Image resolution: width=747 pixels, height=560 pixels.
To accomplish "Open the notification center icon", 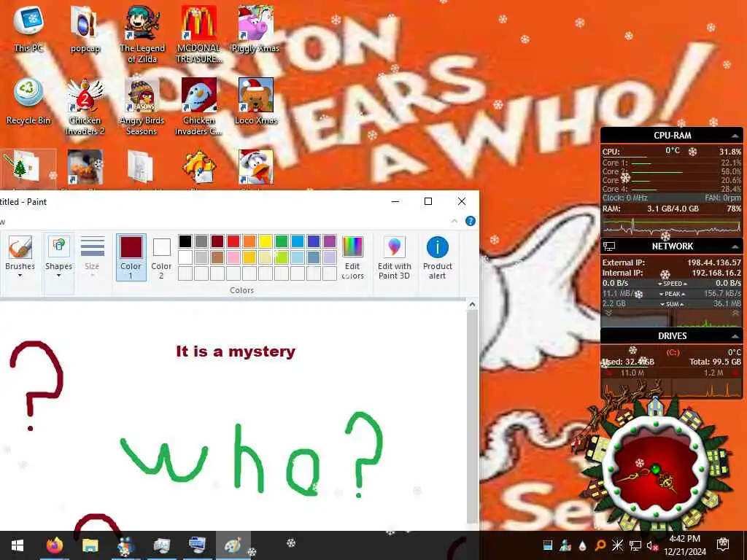I will (x=723, y=544).
